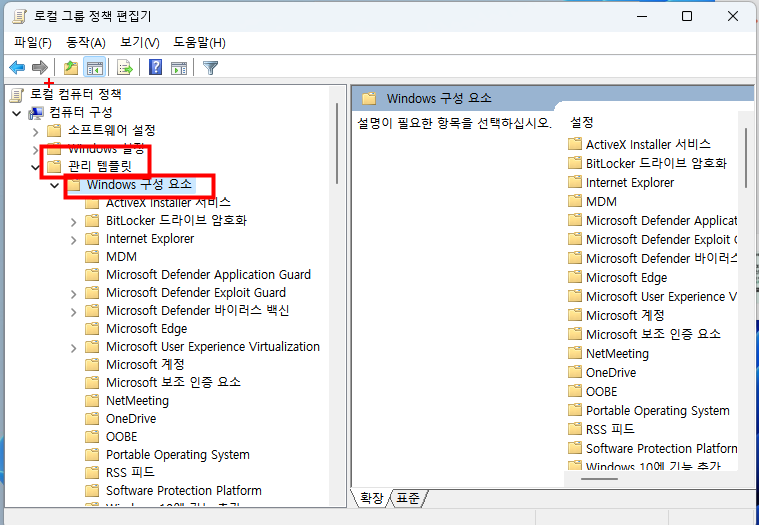This screenshot has width=759, height=525.
Task: Open the 도움말(H) menu
Action: [x=199, y=43]
